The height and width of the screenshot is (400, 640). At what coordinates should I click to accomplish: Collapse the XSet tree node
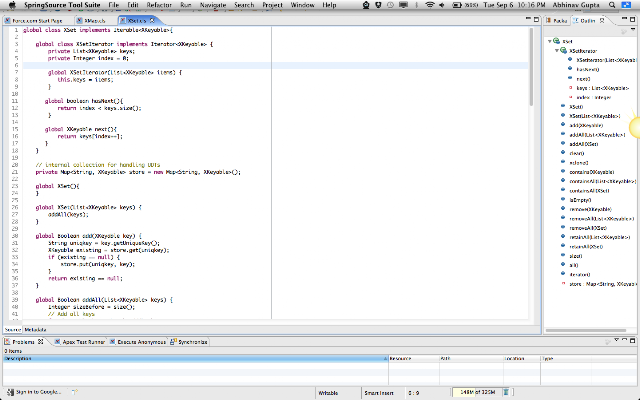coord(550,41)
